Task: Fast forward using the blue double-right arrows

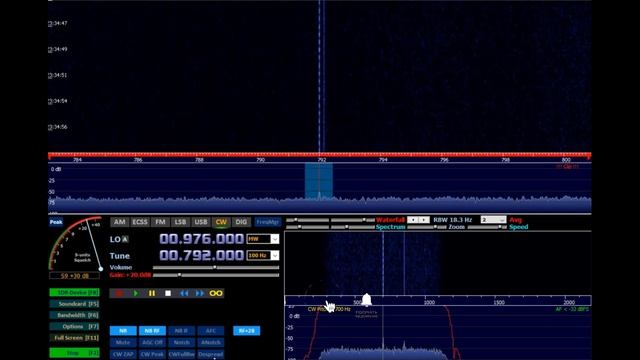Action: click(200, 293)
